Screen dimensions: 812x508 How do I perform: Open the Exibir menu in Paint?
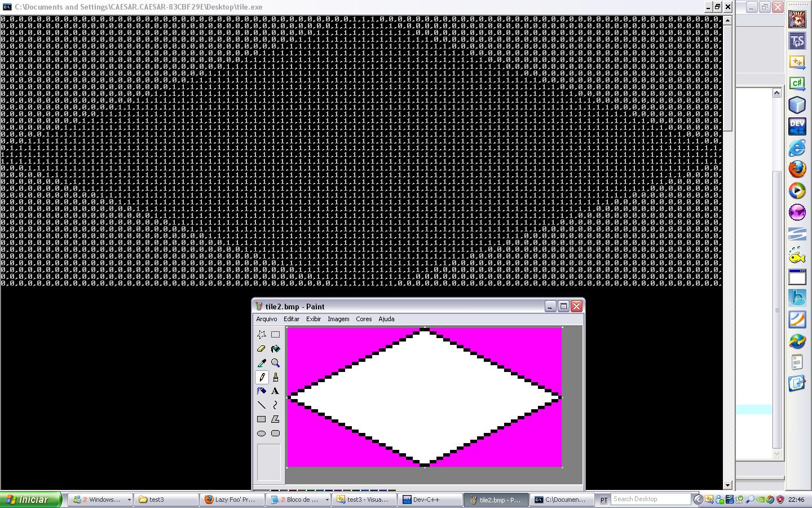coord(314,319)
